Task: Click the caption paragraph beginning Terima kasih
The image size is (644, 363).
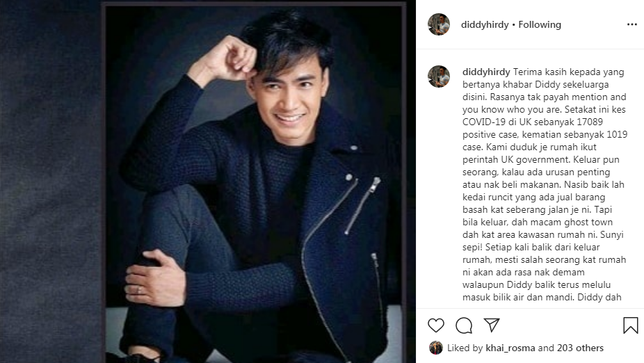Action: tap(545, 184)
